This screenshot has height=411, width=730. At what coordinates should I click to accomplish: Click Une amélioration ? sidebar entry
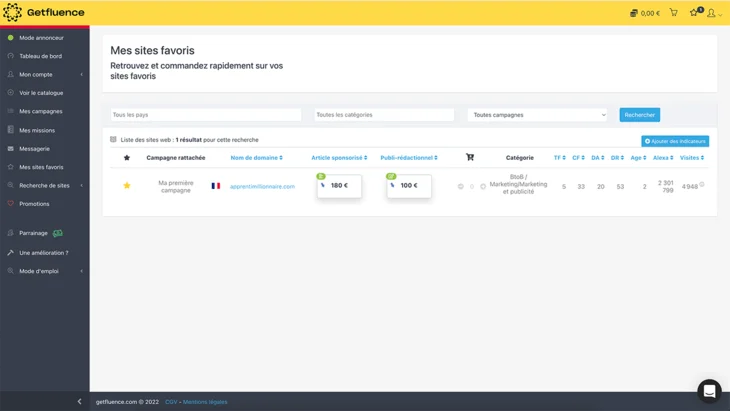click(43, 253)
